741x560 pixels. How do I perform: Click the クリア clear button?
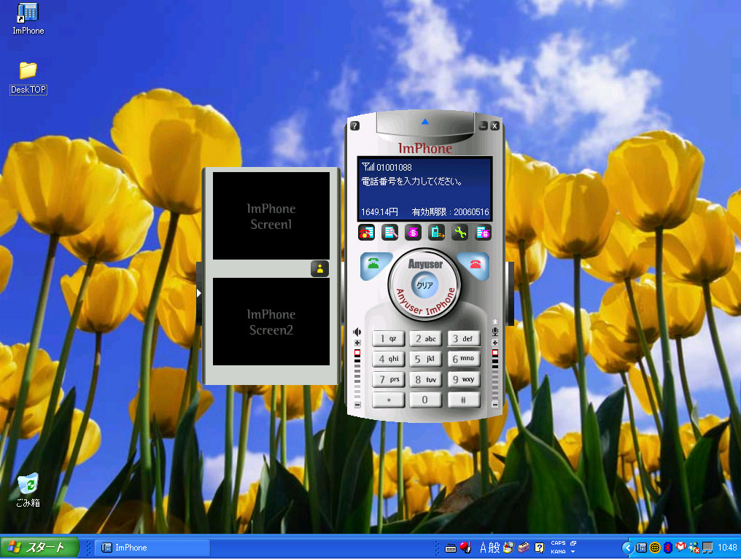[425, 285]
